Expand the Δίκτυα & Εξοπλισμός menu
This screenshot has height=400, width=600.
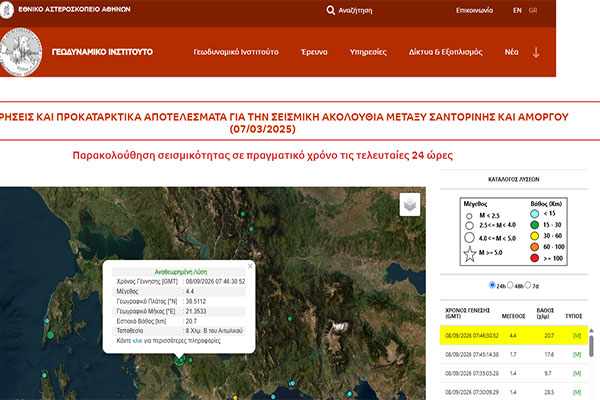pyautogui.click(x=445, y=52)
